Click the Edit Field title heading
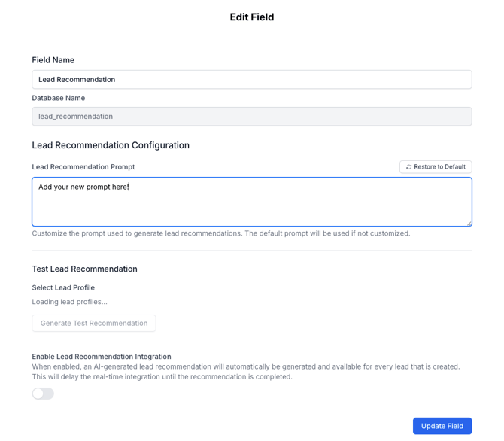Screen dimensions: 504x441 tap(251, 17)
